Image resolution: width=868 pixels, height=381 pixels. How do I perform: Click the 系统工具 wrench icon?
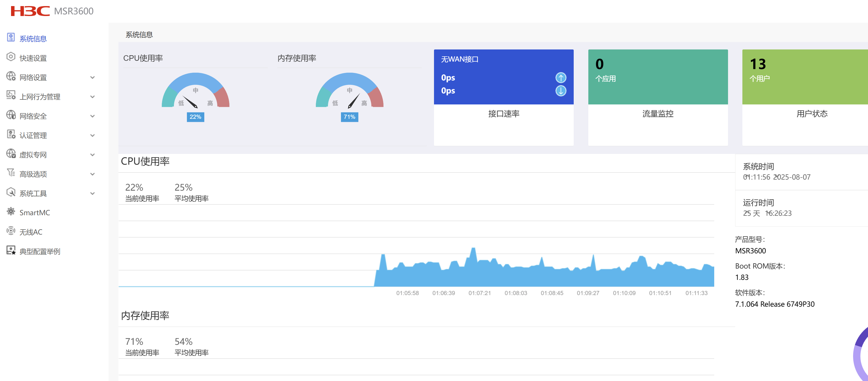coord(11,193)
